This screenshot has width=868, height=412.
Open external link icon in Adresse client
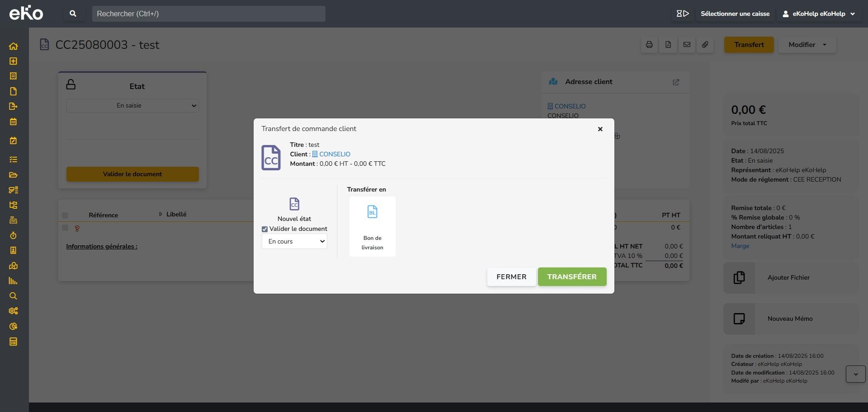coord(676,82)
